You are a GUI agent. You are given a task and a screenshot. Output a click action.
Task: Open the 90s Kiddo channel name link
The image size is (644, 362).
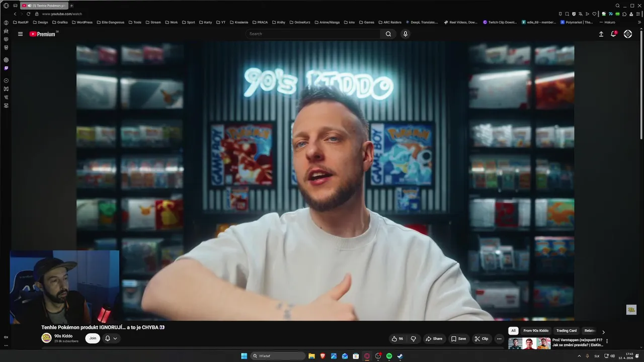(x=63, y=336)
